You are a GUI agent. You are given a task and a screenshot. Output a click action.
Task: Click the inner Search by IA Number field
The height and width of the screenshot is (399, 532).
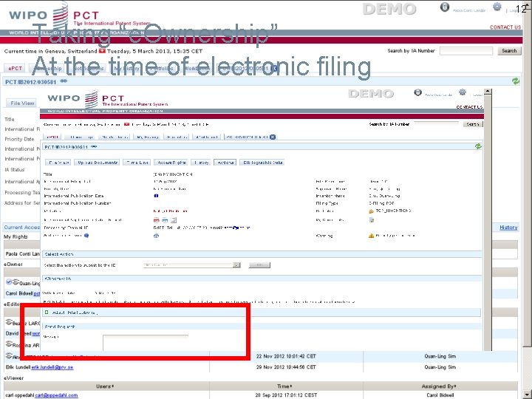coord(437,124)
